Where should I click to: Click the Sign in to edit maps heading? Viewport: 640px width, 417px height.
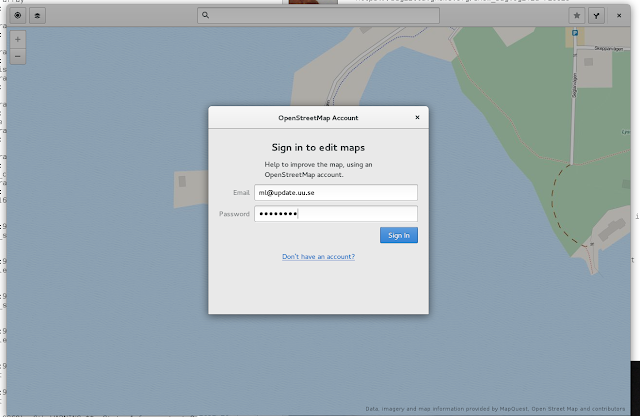click(318, 148)
